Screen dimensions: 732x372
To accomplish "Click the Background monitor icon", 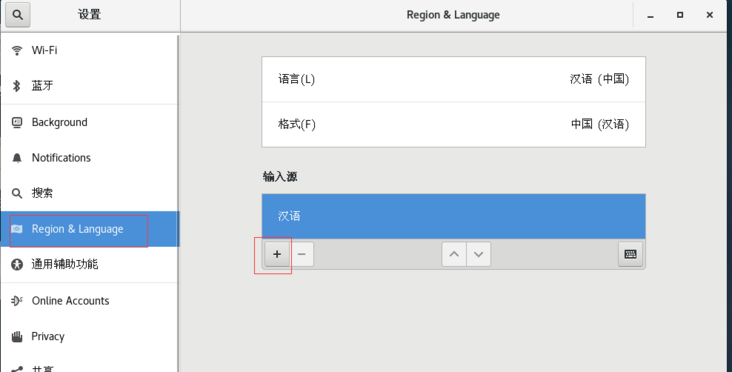I will 17,122.
